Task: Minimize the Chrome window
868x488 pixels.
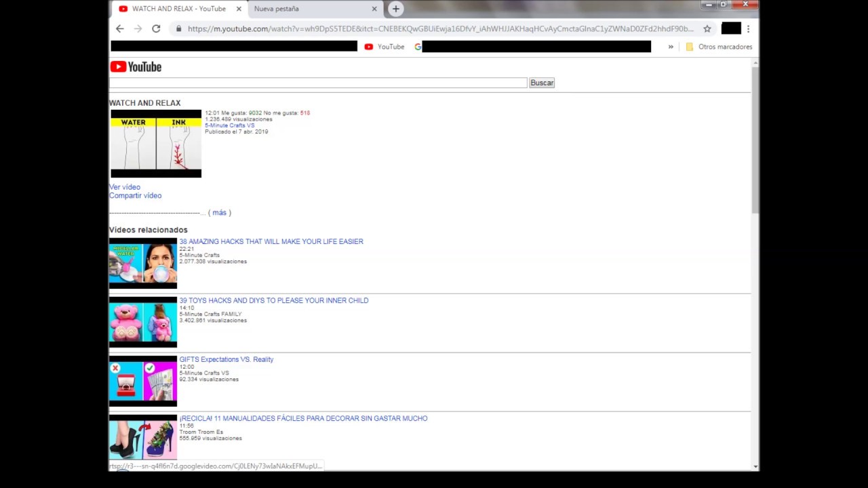Action: click(708, 5)
